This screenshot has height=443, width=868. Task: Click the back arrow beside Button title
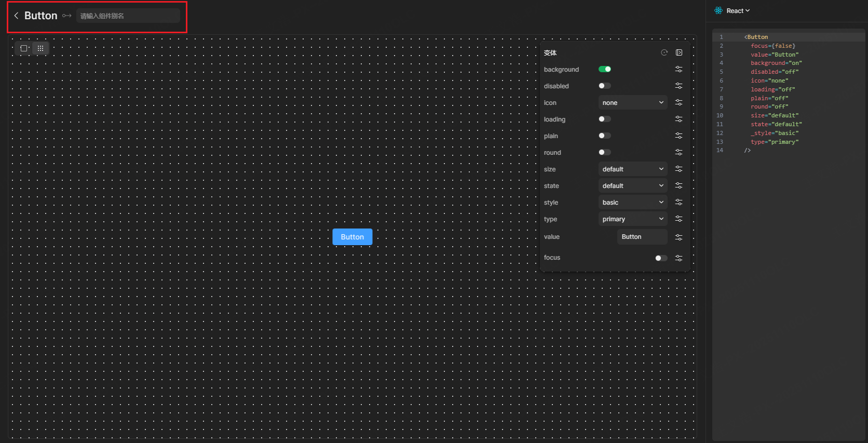[16, 16]
